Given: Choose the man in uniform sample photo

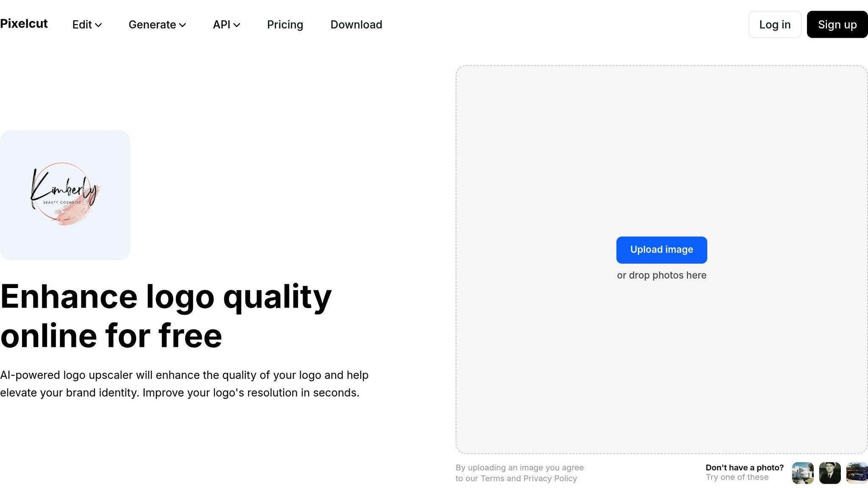Looking at the screenshot, I should [829, 473].
